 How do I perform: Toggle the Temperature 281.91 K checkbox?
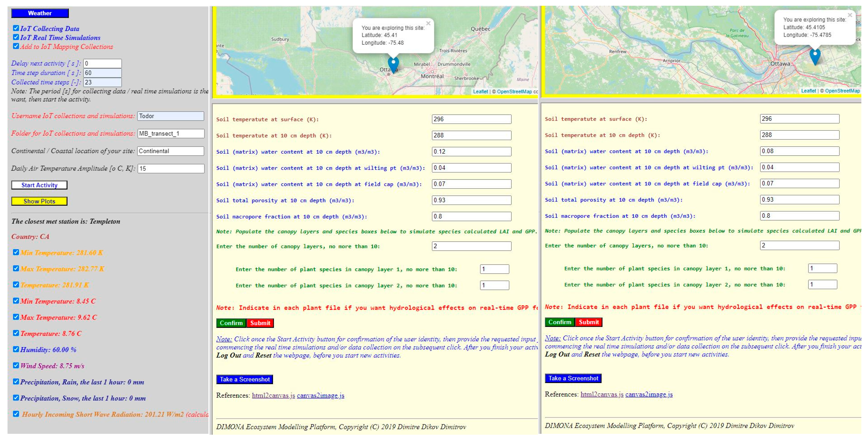[16, 284]
